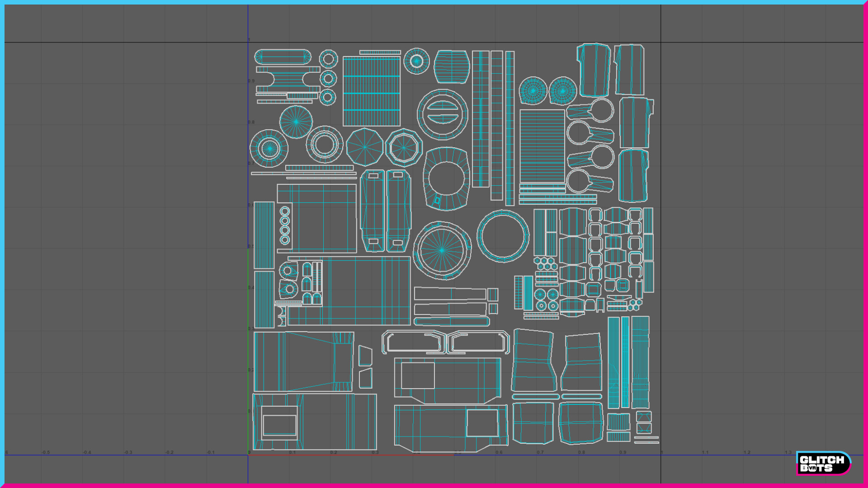This screenshot has width=868, height=488.
Task: Select the topmost of three small stacked rings
Action: pos(328,59)
